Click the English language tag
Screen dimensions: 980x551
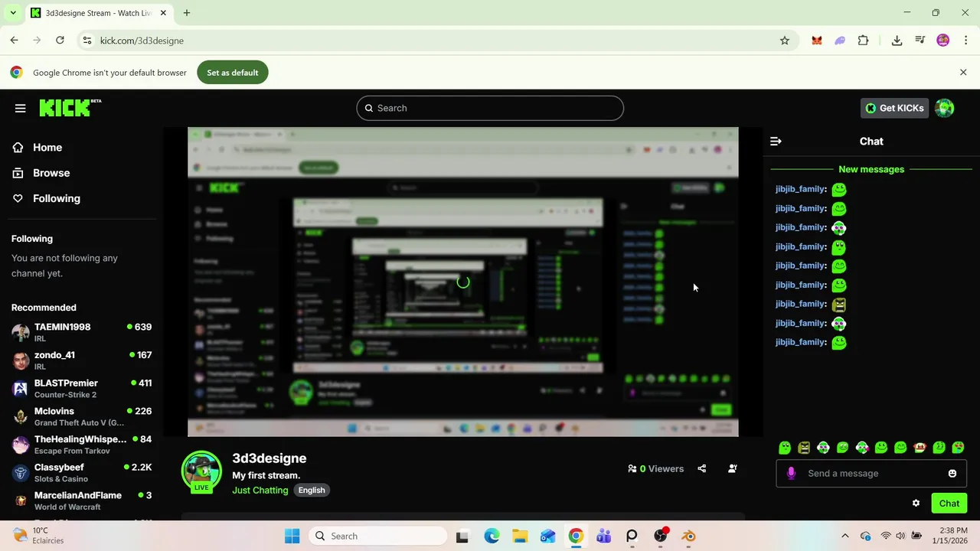point(312,490)
